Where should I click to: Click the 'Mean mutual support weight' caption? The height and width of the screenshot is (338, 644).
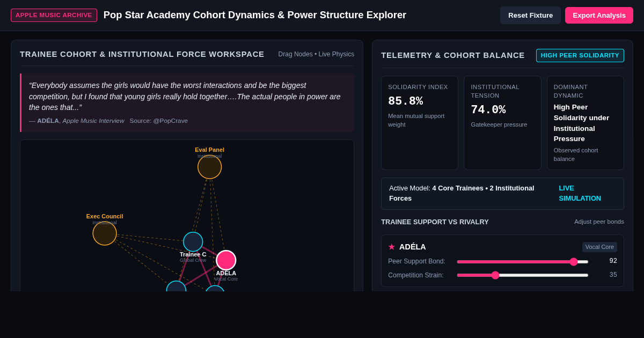(x=416, y=120)
